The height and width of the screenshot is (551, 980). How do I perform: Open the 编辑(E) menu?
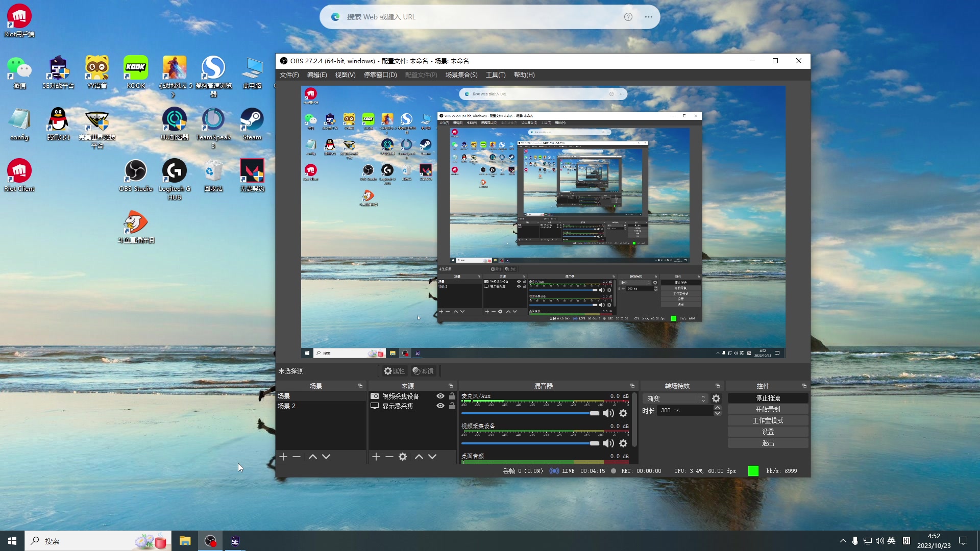(x=317, y=75)
